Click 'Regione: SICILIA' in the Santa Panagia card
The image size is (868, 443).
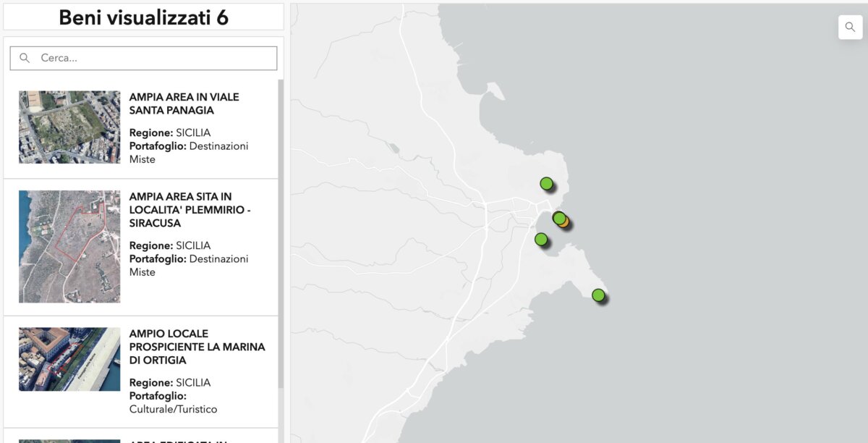[x=170, y=132]
